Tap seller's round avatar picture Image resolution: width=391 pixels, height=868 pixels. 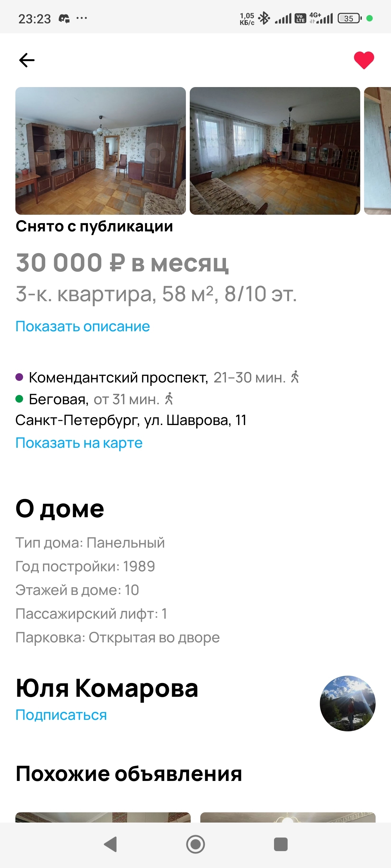point(347,703)
